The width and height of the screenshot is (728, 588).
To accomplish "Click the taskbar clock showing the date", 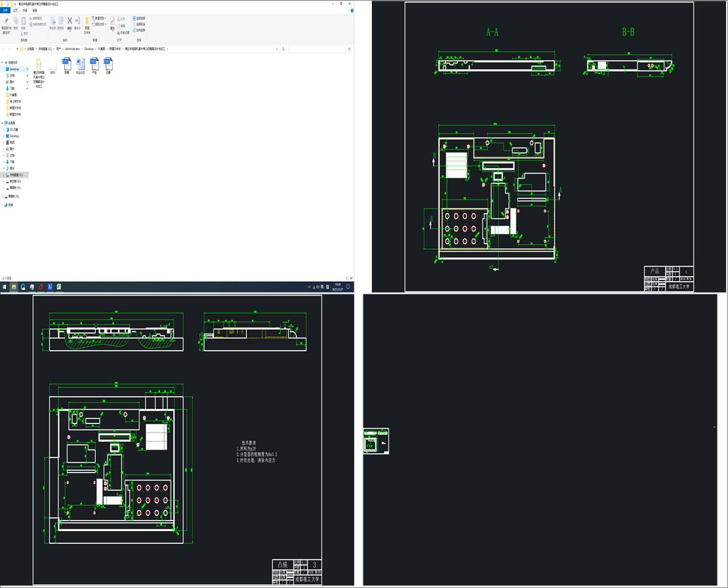I will 337,287.
